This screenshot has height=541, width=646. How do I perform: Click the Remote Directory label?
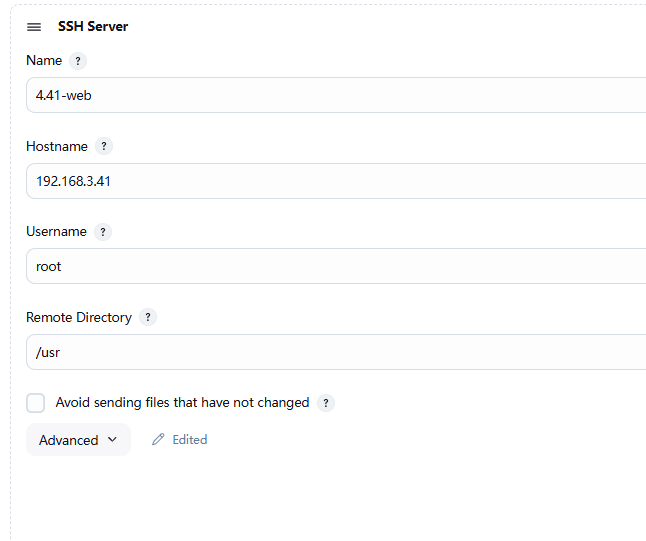coord(79,318)
